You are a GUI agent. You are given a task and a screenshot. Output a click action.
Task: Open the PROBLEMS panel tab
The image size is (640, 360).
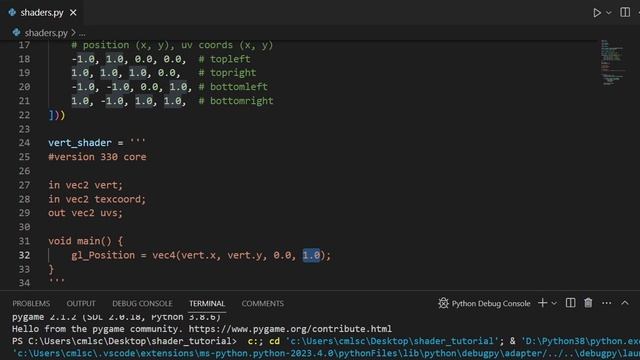point(31,304)
